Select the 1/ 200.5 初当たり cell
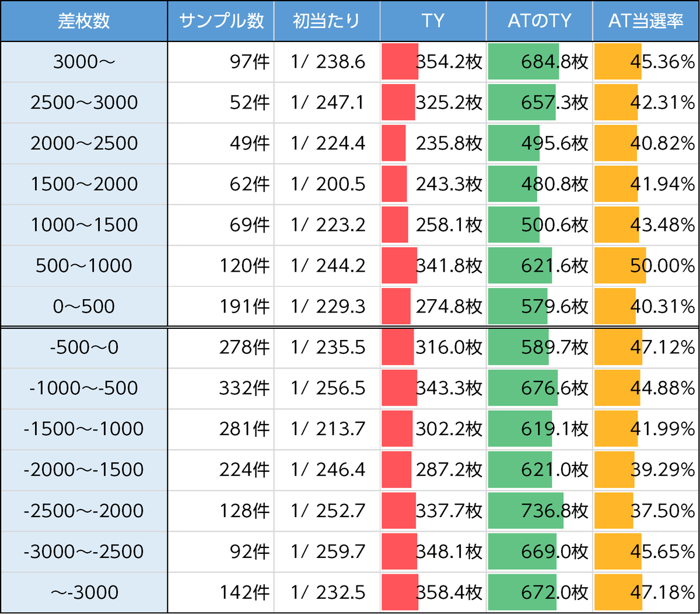 pos(327,184)
